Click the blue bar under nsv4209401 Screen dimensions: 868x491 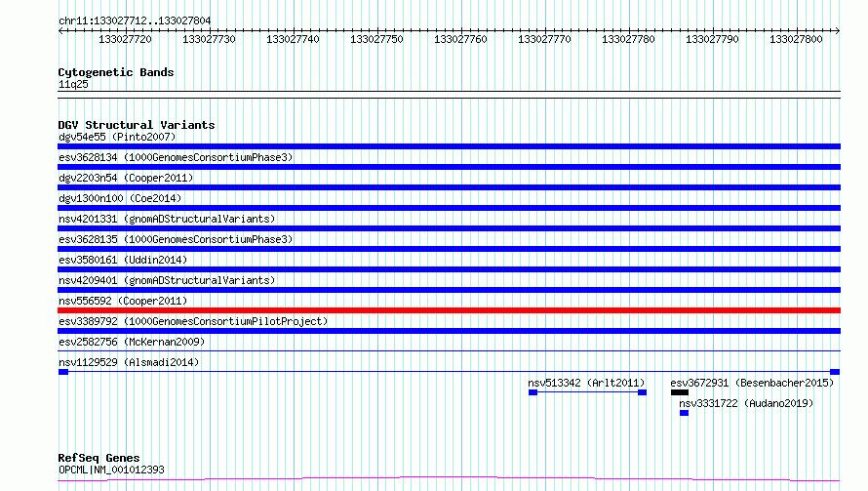coord(449,290)
